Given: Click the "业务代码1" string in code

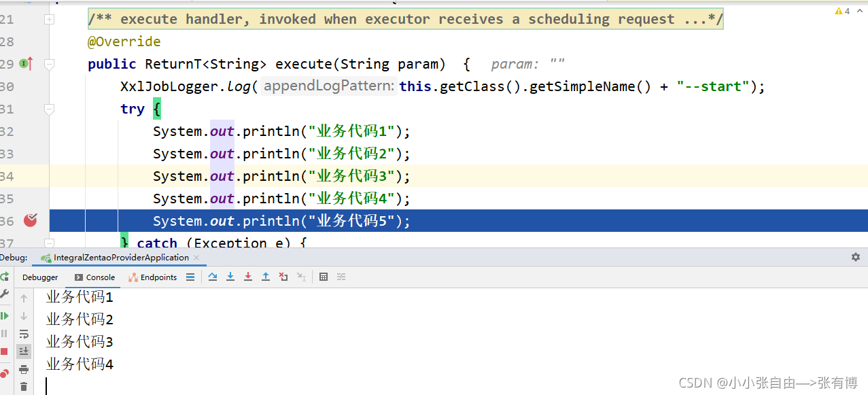Looking at the screenshot, I should 352,131.
